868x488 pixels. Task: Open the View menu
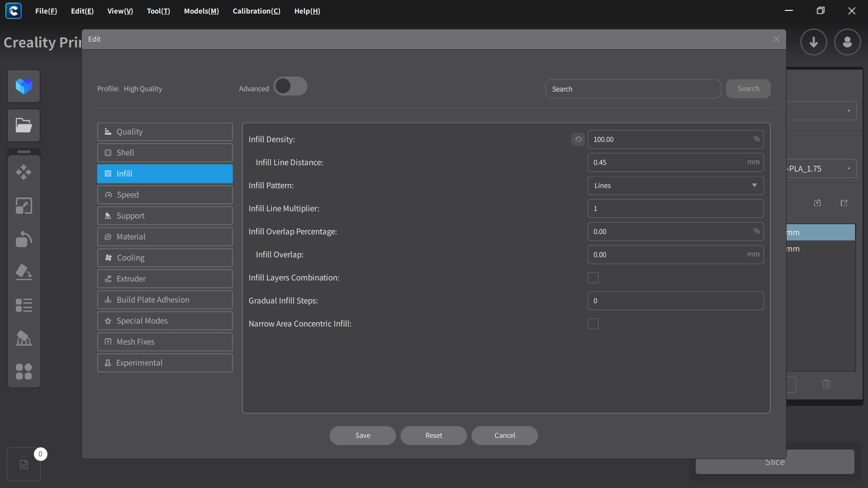click(120, 11)
